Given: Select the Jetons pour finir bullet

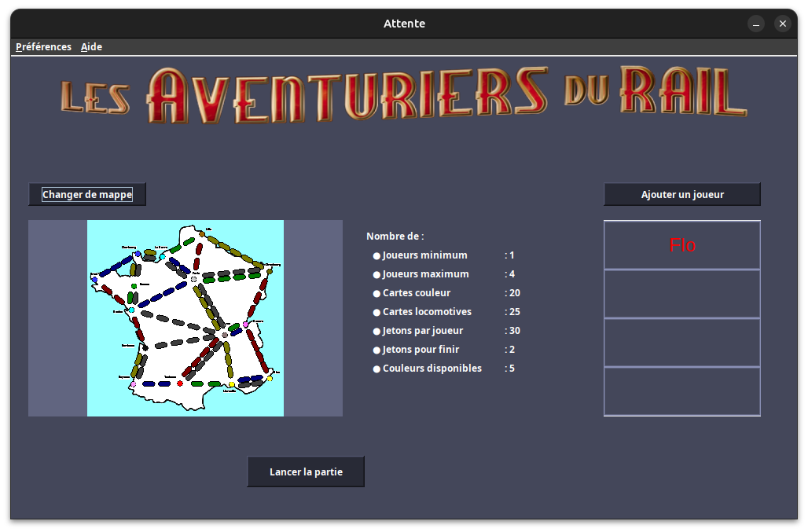Looking at the screenshot, I should (376, 350).
